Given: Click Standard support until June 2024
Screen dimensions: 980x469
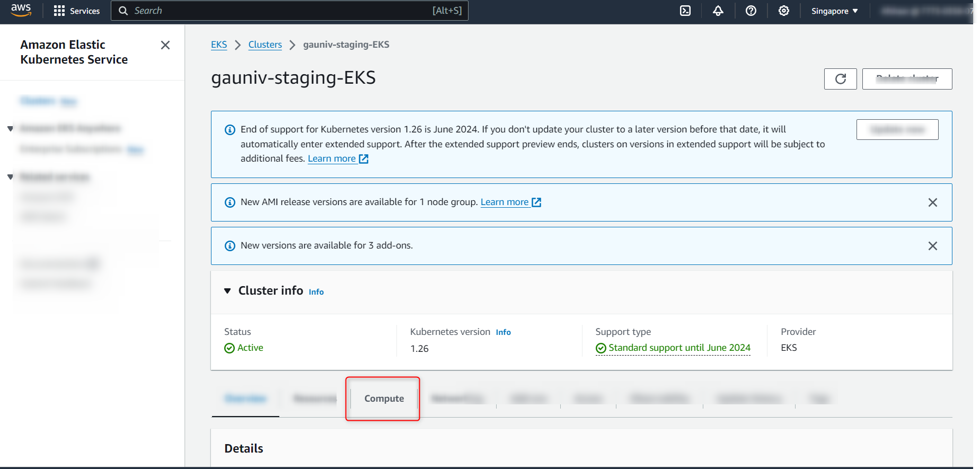Looking at the screenshot, I should 679,348.
